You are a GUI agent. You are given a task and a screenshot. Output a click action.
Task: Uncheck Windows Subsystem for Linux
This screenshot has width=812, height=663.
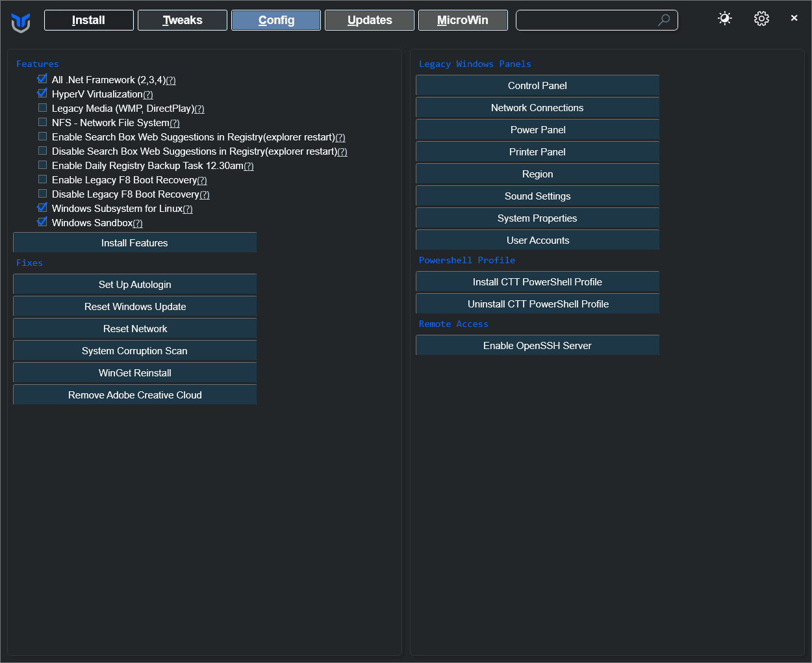(x=42, y=208)
